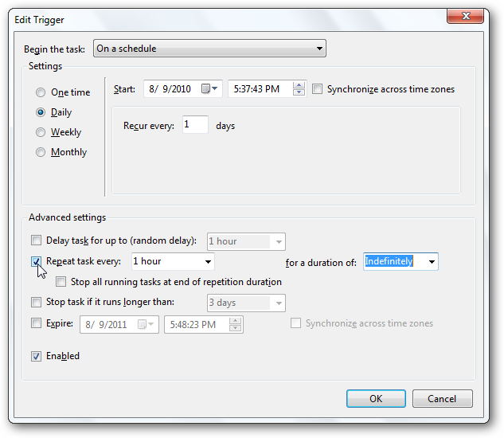Enable Stop task if it runs longer than

click(x=36, y=302)
